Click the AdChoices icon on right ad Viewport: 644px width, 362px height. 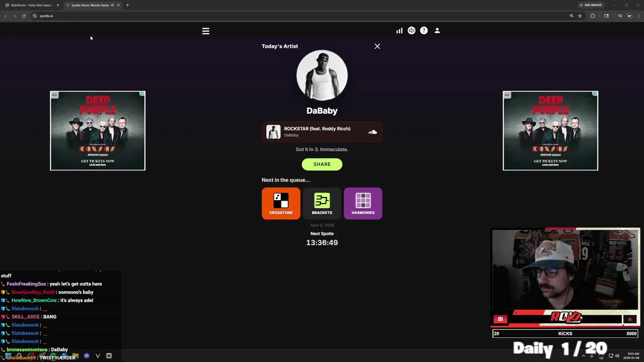(595, 94)
